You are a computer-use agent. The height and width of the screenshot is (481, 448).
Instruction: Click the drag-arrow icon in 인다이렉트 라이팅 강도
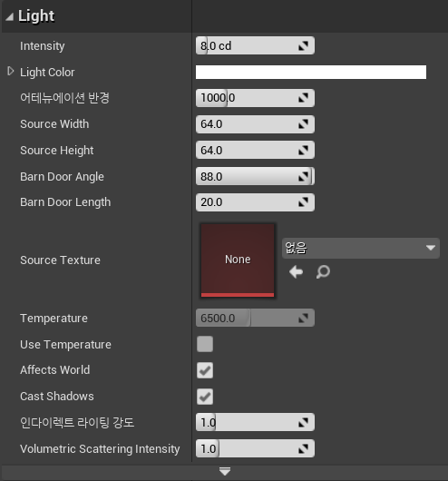pos(303,422)
